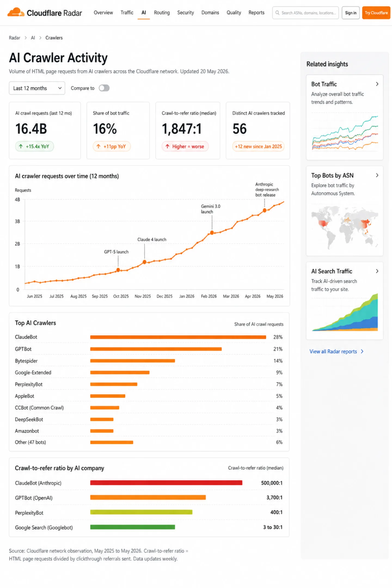Open the Top Bots by ASN chevron
The height and width of the screenshot is (588, 392).
[x=377, y=175]
